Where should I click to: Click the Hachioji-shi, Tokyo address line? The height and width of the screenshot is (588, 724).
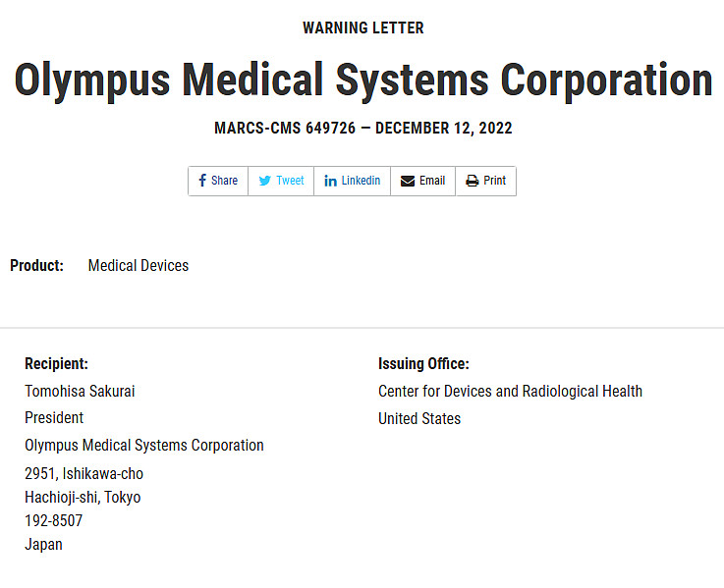(83, 497)
